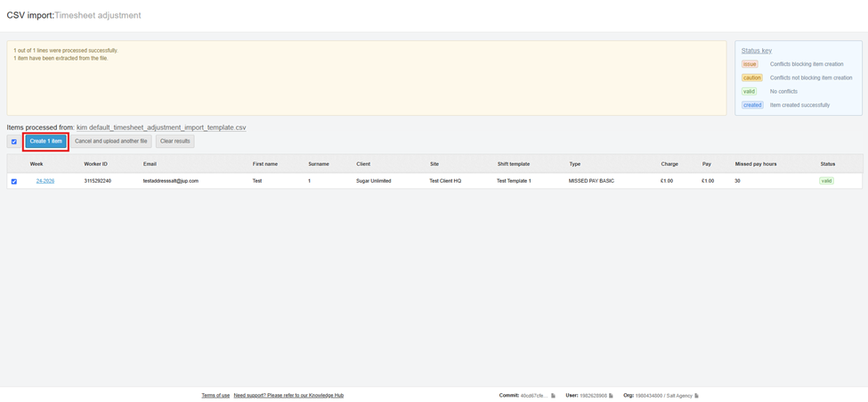Click the caution badge in Status key
Viewport: 868px width, 402px height.
752,78
